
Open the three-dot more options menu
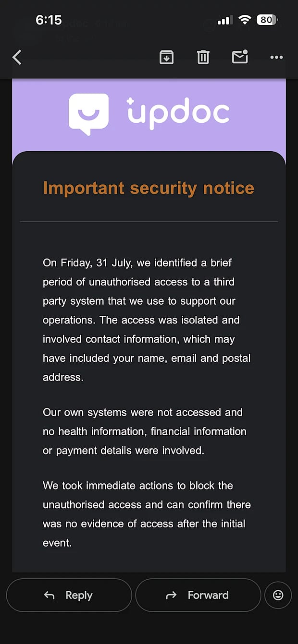coord(276,57)
